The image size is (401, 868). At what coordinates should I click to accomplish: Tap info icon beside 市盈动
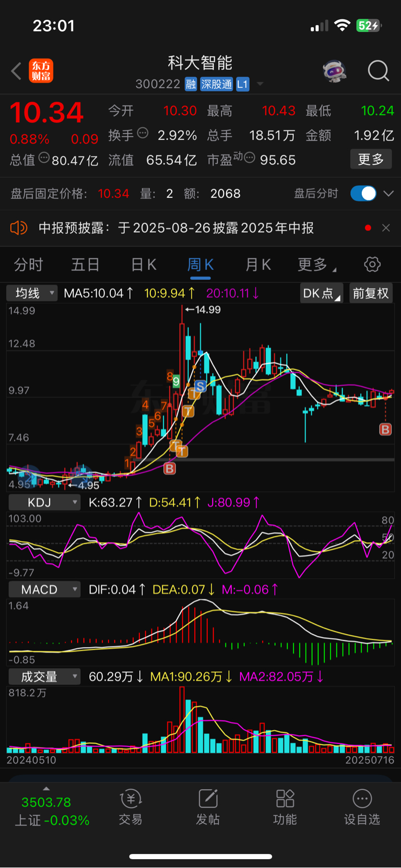click(x=250, y=157)
